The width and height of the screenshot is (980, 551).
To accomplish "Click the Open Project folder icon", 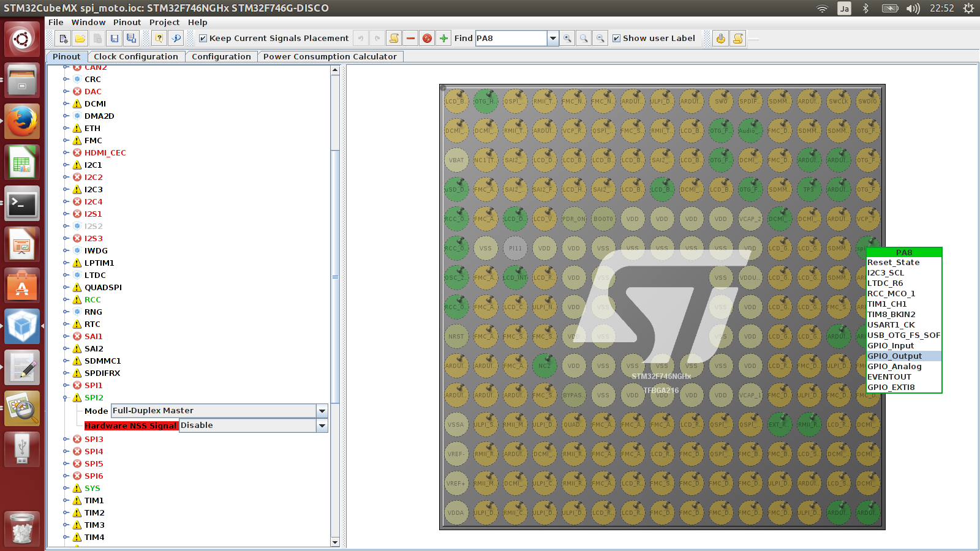I will 80,39.
